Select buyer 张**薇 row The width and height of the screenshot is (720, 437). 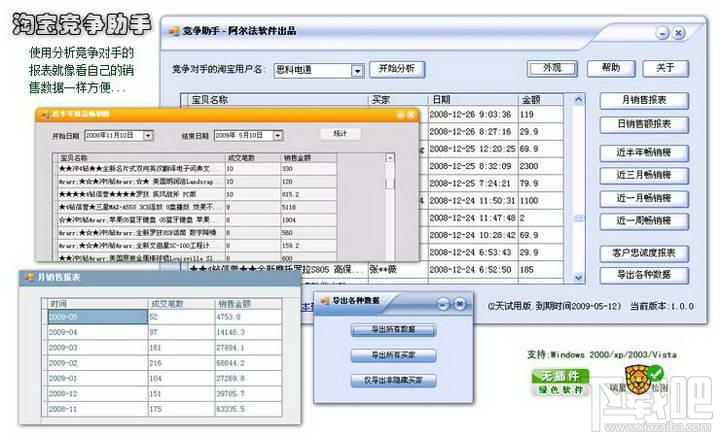pyautogui.click(x=376, y=270)
